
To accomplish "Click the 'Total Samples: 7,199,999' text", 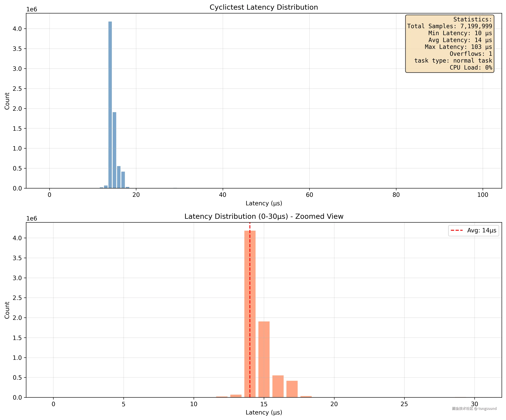I will 450,26.
